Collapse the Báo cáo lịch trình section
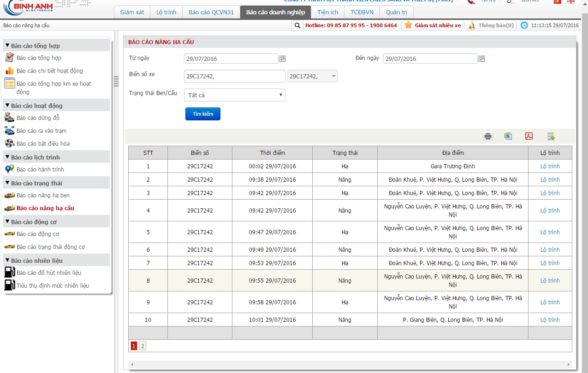The image size is (588, 373). [x=7, y=157]
